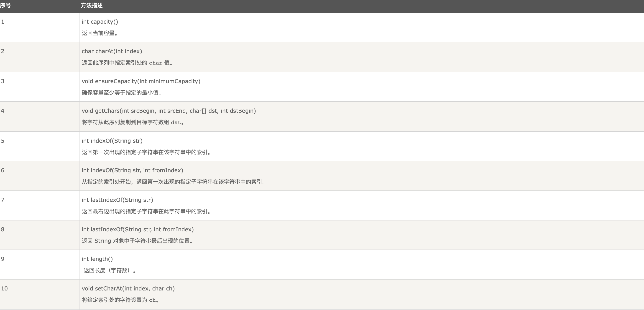Click int indexOf(String str, int fromIndex) text
The height and width of the screenshot is (310, 644).
(x=132, y=170)
